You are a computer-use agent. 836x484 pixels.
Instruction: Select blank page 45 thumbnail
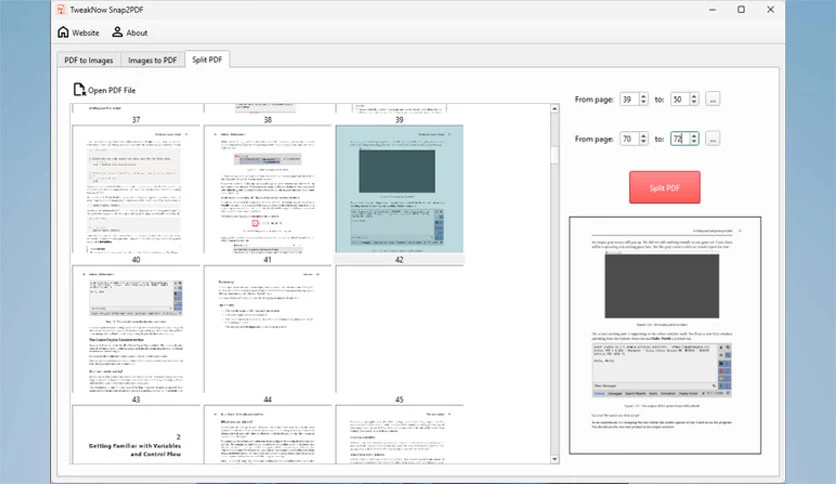tap(399, 329)
